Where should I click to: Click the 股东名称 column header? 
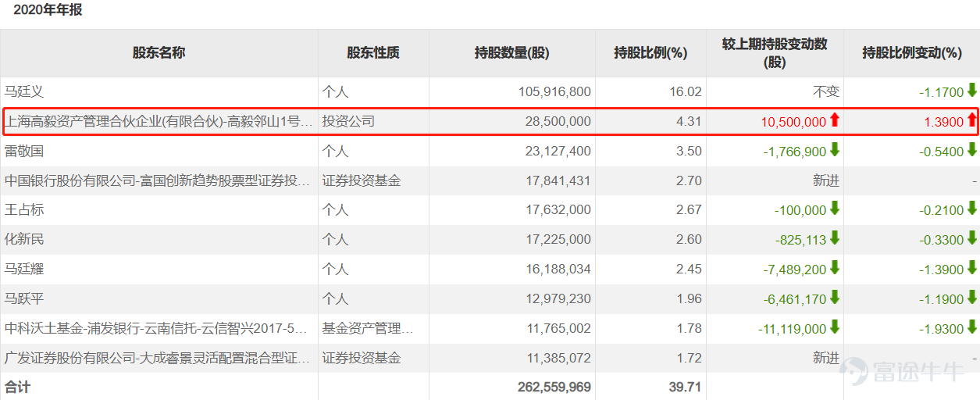[x=159, y=53]
